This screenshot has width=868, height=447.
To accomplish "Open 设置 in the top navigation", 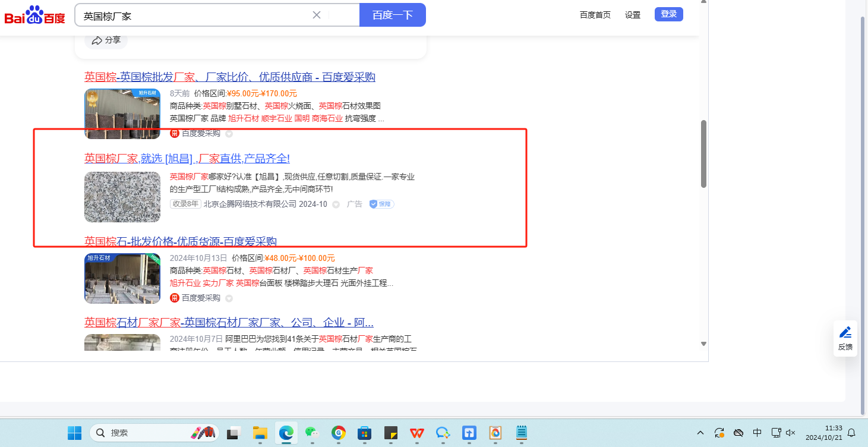I will [x=632, y=15].
